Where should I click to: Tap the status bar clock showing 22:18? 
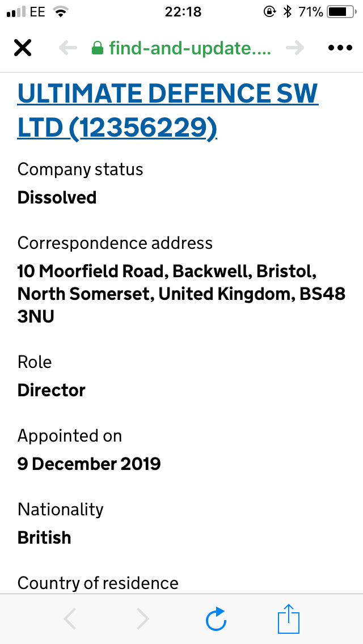tap(183, 11)
